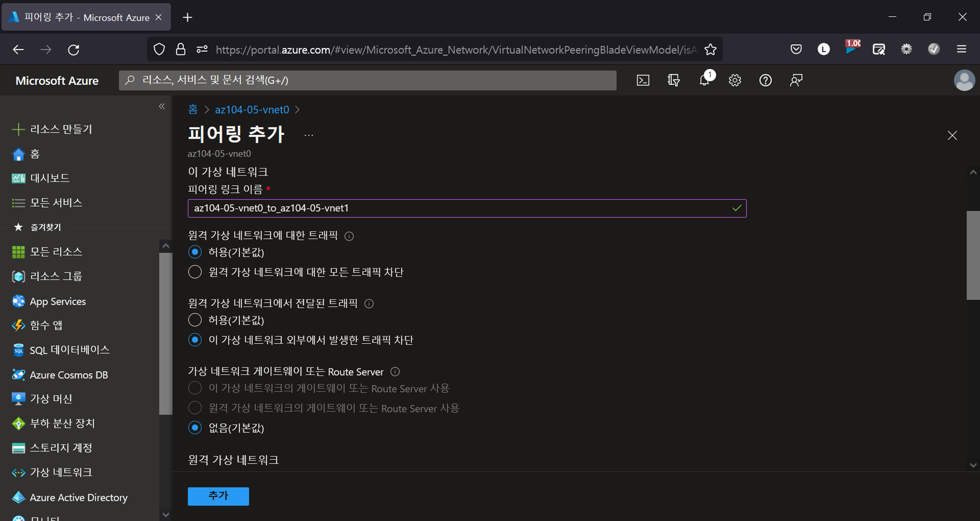
Task: Click the 가상 네트워크 icon
Action: (18, 472)
